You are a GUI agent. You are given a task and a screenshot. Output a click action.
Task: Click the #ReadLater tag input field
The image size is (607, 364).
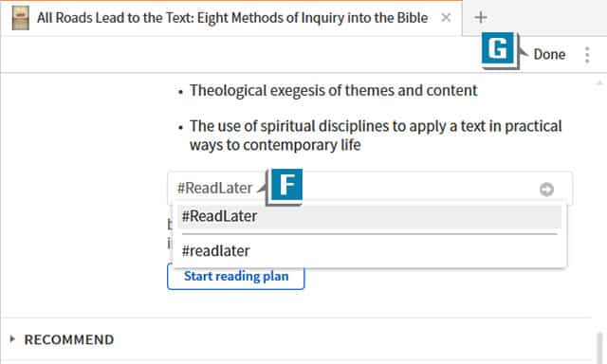[x=370, y=189]
